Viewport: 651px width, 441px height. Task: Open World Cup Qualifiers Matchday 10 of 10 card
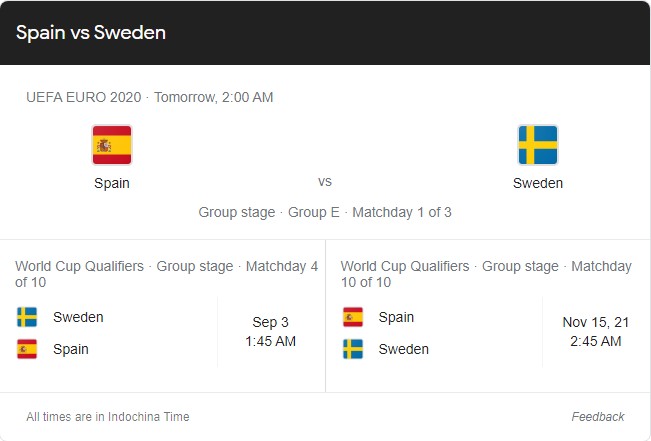[488, 316]
